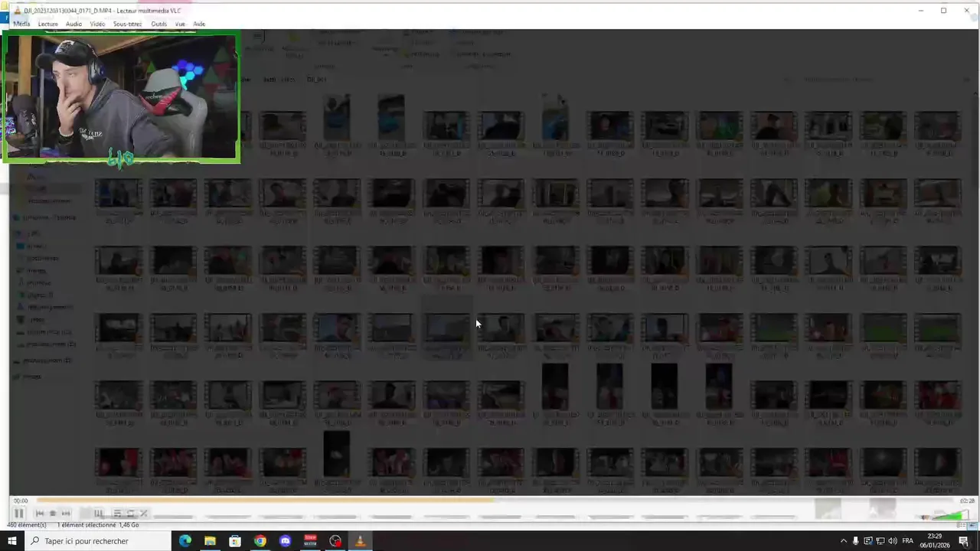Click the VLC seek bar midpoint
980x551 pixels.
494,501
